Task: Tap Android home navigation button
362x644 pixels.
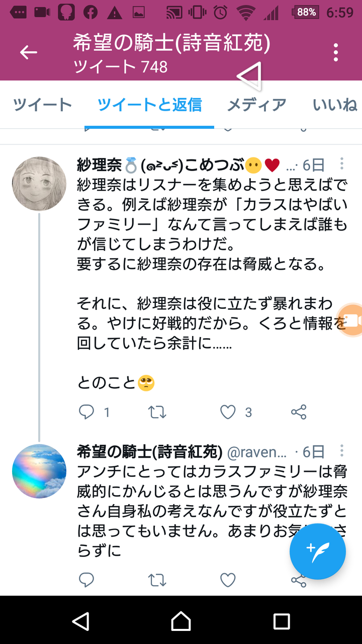Action: click(x=181, y=621)
